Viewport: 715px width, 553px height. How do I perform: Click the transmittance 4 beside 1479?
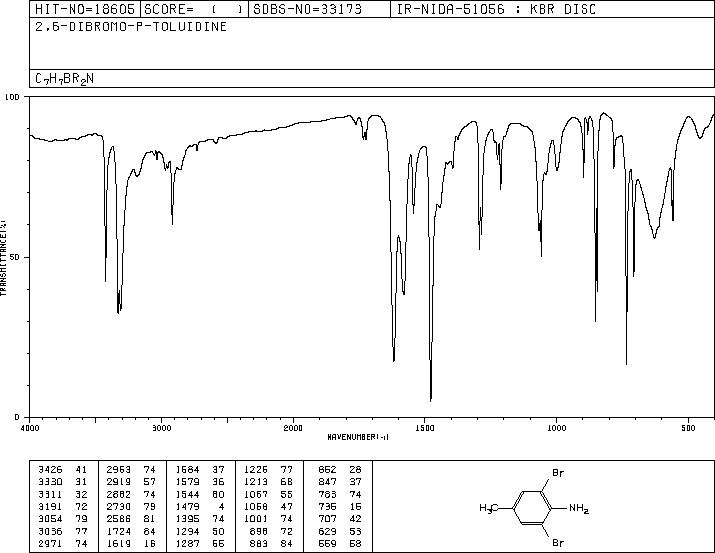tap(221, 506)
